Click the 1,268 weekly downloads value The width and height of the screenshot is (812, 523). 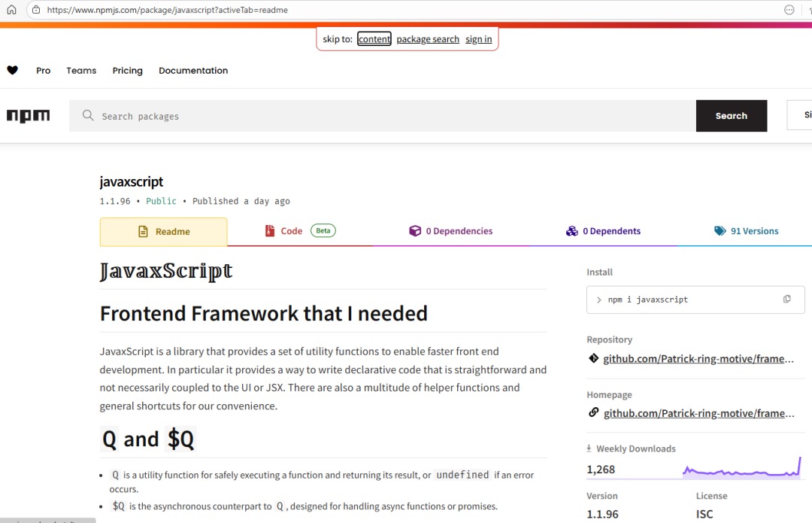(x=601, y=470)
